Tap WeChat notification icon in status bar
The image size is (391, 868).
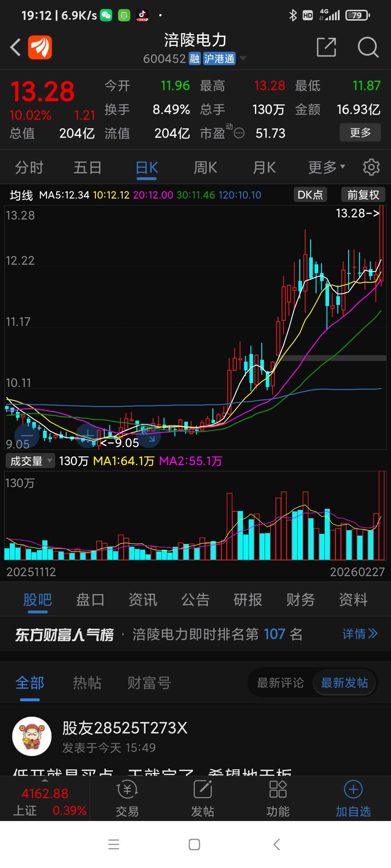(106, 15)
